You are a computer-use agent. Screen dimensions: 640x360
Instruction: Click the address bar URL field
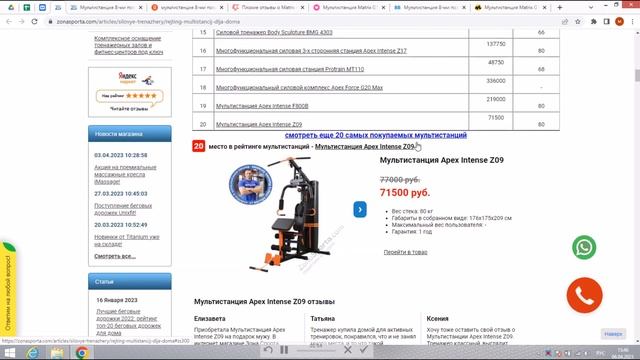tap(302, 22)
